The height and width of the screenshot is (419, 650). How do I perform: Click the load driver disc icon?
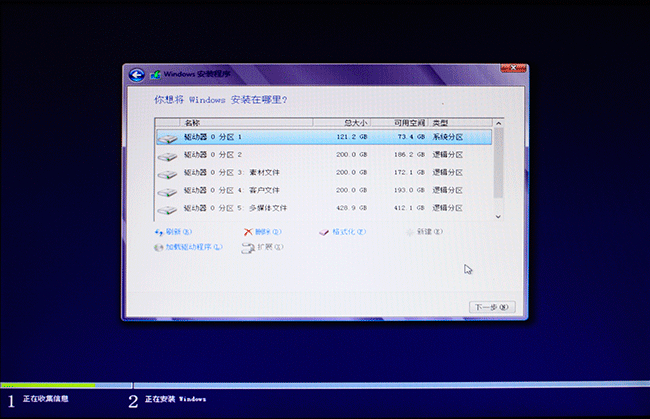click(158, 247)
